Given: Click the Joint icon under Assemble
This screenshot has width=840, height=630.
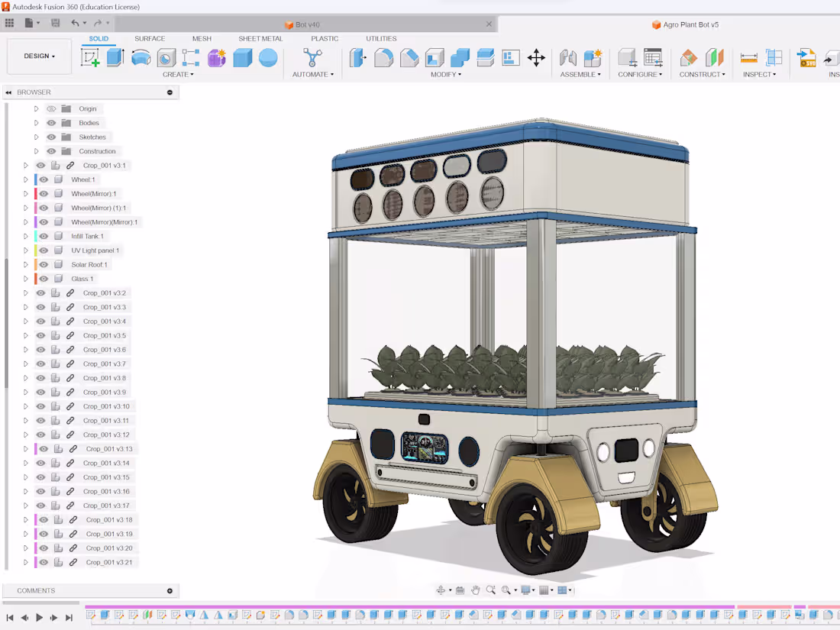Looking at the screenshot, I should coord(568,58).
